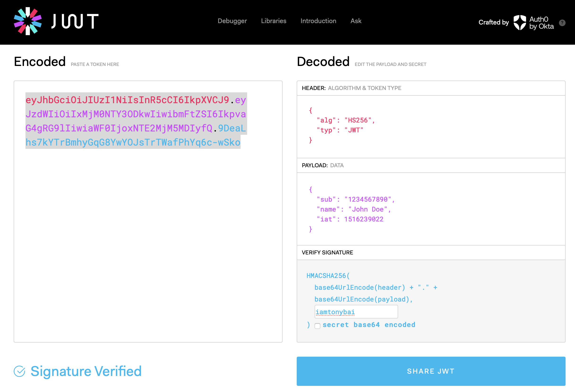
Task: Click the Auth0 by Okta text logo
Action: 541,22
